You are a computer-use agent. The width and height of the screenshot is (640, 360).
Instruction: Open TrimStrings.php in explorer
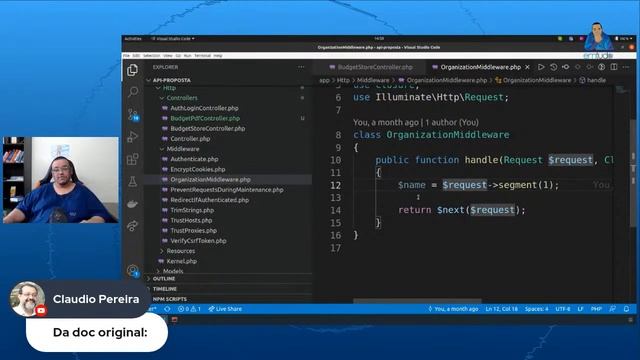click(192, 210)
